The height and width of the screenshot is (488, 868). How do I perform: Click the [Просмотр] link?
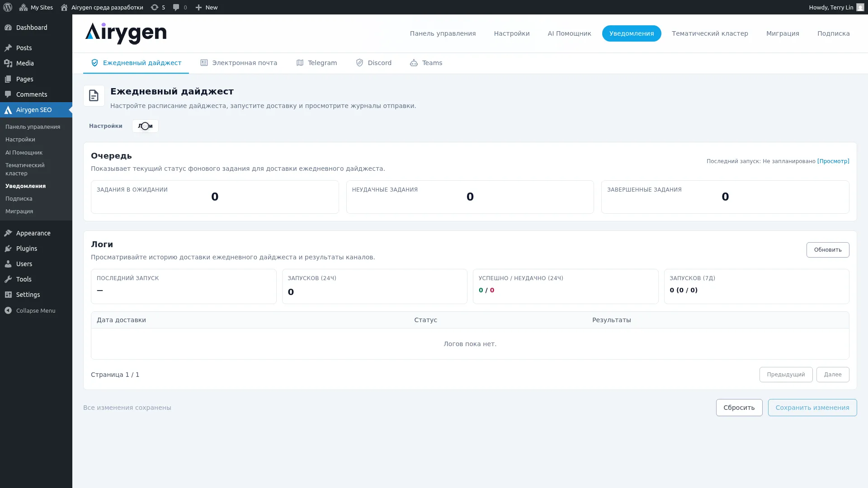[x=833, y=161]
